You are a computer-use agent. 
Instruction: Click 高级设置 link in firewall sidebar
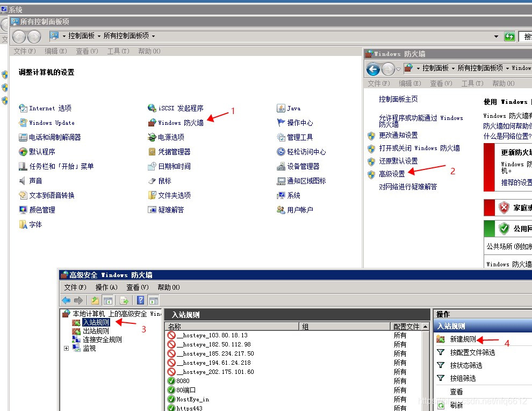pos(392,174)
